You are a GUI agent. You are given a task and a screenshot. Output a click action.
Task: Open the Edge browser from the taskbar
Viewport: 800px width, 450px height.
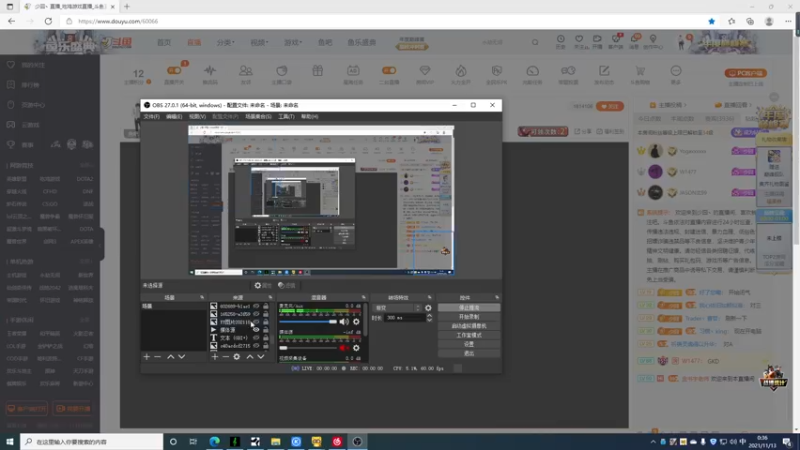214,441
